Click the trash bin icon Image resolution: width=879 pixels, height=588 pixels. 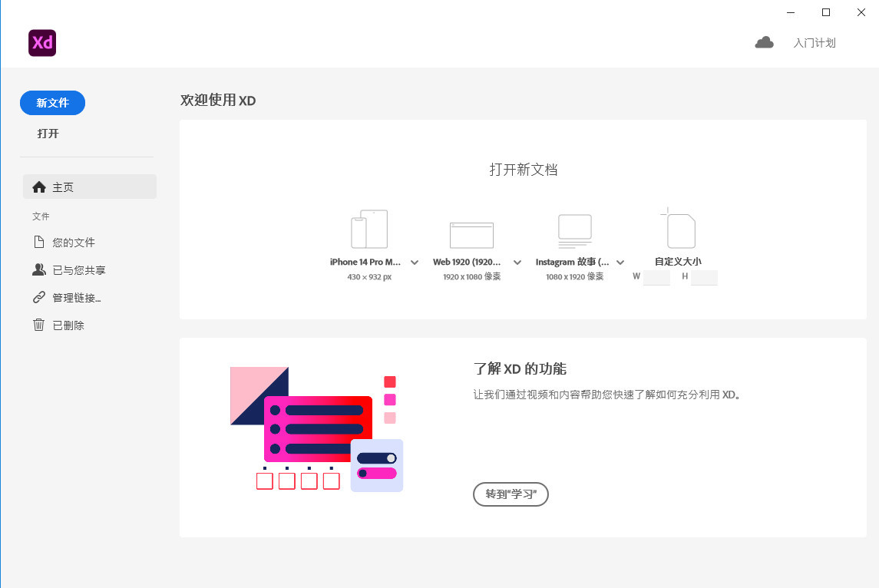[38, 325]
